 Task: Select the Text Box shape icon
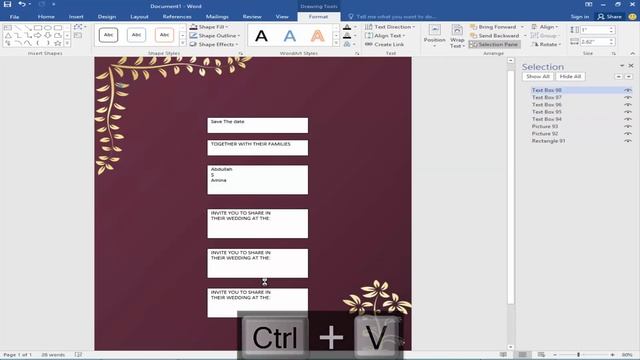pyautogui.click(x=8, y=28)
